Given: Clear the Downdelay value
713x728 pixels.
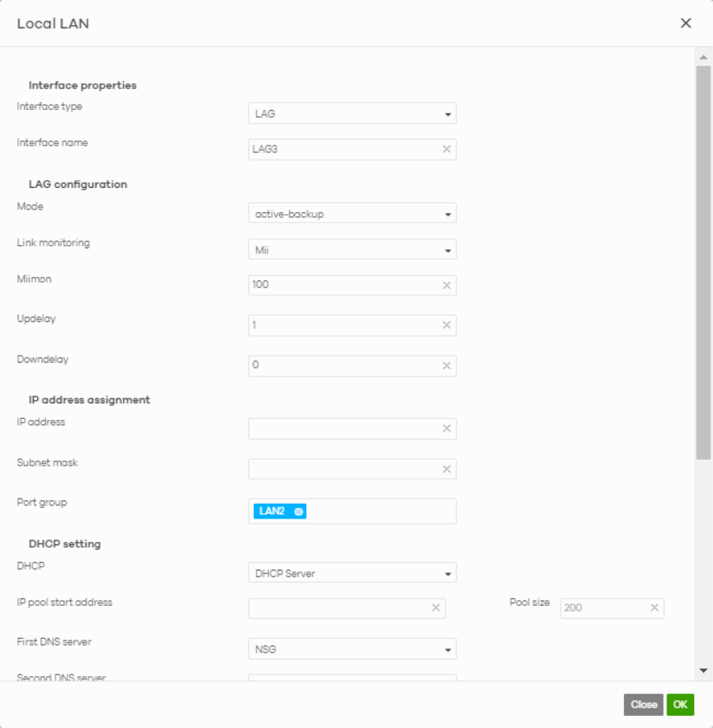Looking at the screenshot, I should [x=446, y=365].
